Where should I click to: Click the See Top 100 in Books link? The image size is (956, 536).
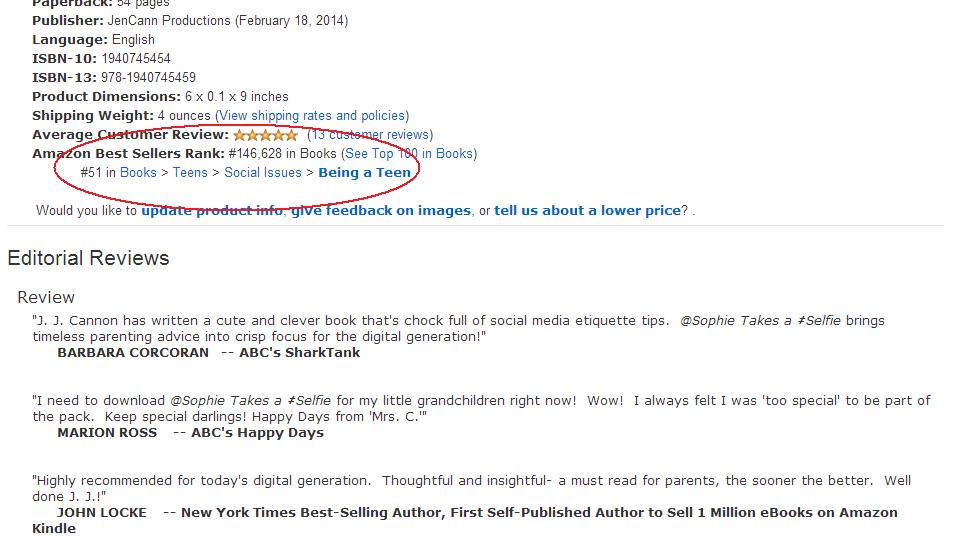click(409, 154)
